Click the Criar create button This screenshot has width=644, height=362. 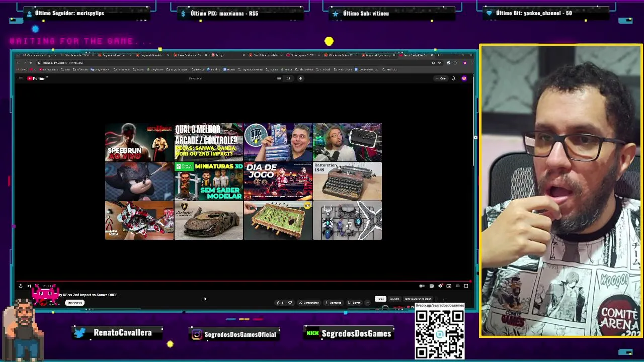[441, 78]
